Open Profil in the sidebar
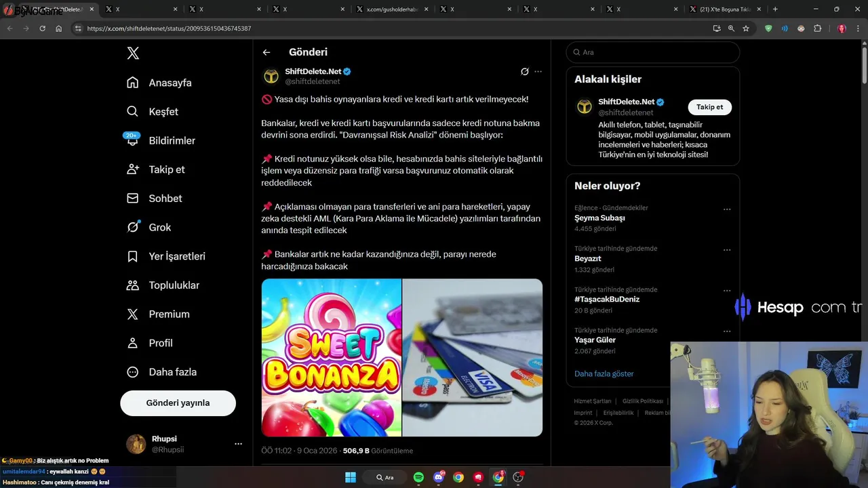The image size is (868, 488). pos(150,343)
